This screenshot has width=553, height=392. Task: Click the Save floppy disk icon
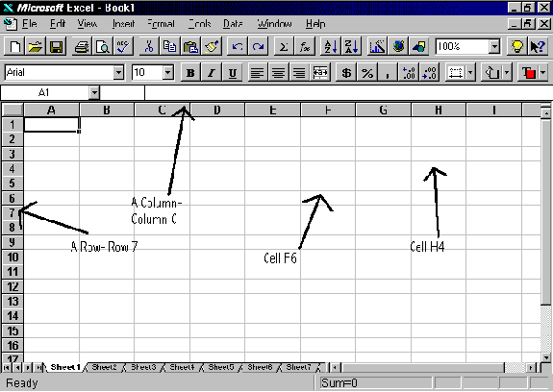coord(56,46)
